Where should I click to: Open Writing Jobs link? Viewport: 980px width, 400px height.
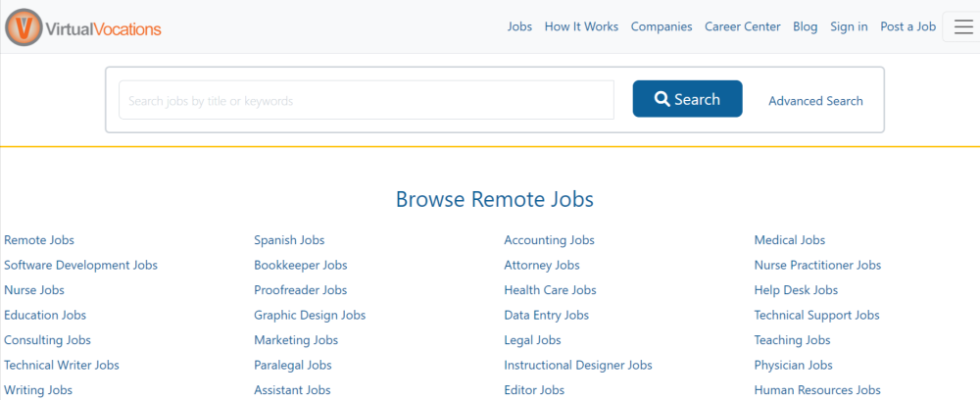click(x=38, y=390)
